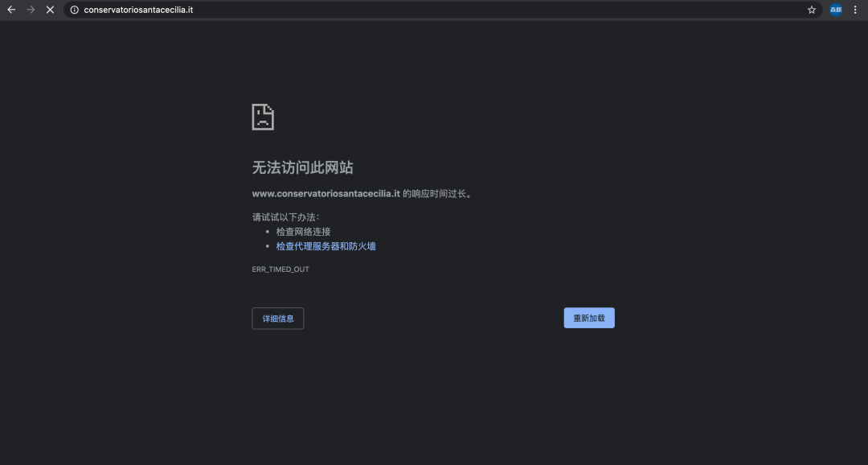Open the user profile avatar
Screen dimensions: 868x465
836,10
